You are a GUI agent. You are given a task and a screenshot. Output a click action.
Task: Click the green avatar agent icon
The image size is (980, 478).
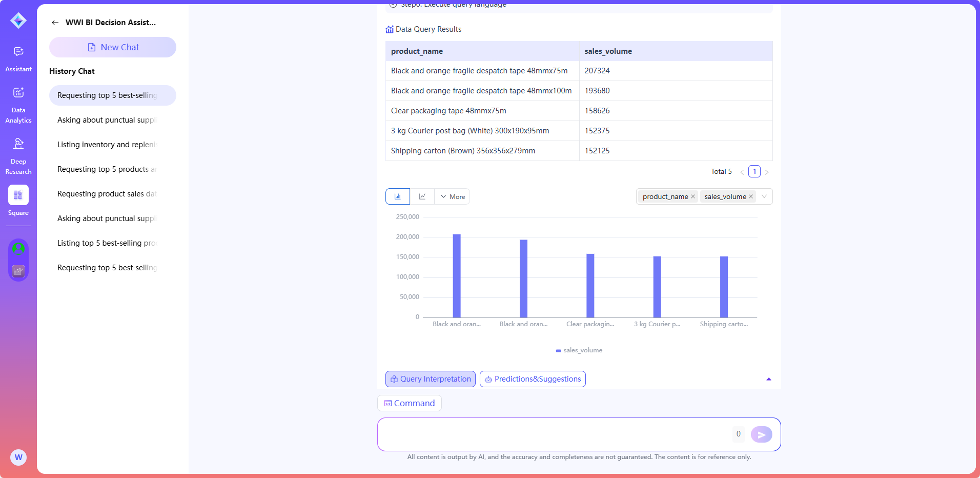pyautogui.click(x=18, y=249)
